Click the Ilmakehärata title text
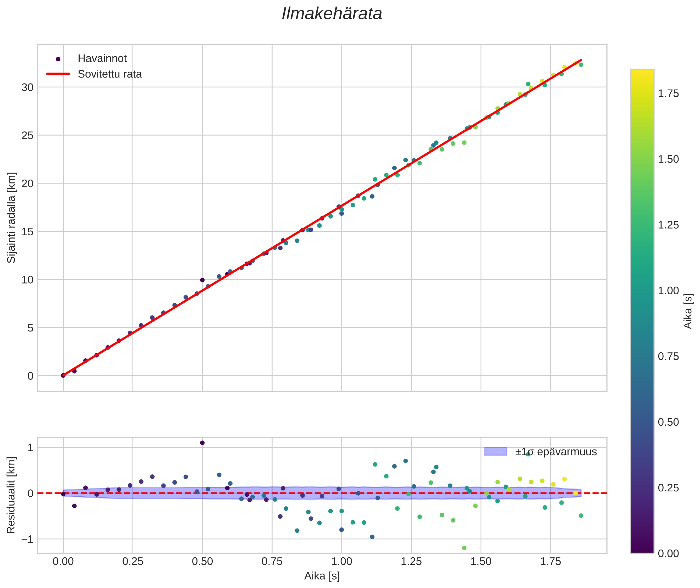 tap(333, 14)
